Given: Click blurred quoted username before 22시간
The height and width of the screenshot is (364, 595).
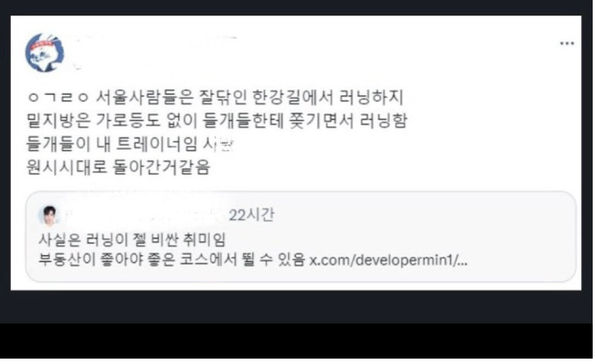Looking at the screenshot, I should (x=144, y=216).
